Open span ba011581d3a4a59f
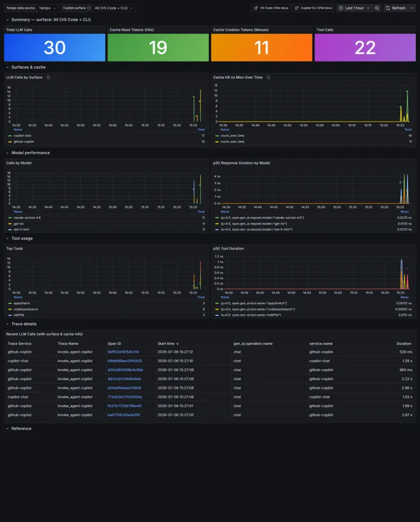This screenshot has width=420, height=522. coord(124,415)
